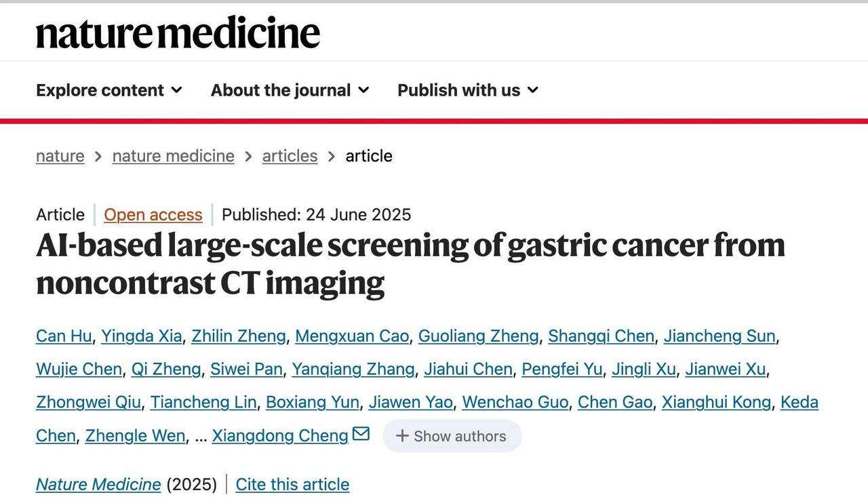Screen dimensions: 868x497
Task: Navigate to articles breadcrumb
Action: [290, 156]
